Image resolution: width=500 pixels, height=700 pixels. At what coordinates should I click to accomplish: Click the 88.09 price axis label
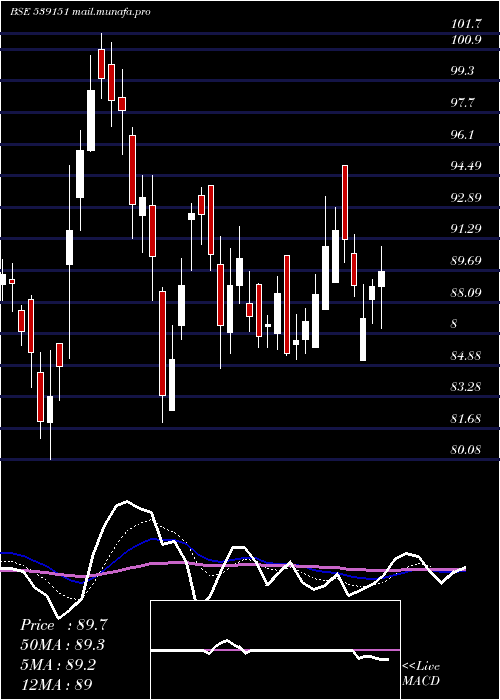[467, 293]
